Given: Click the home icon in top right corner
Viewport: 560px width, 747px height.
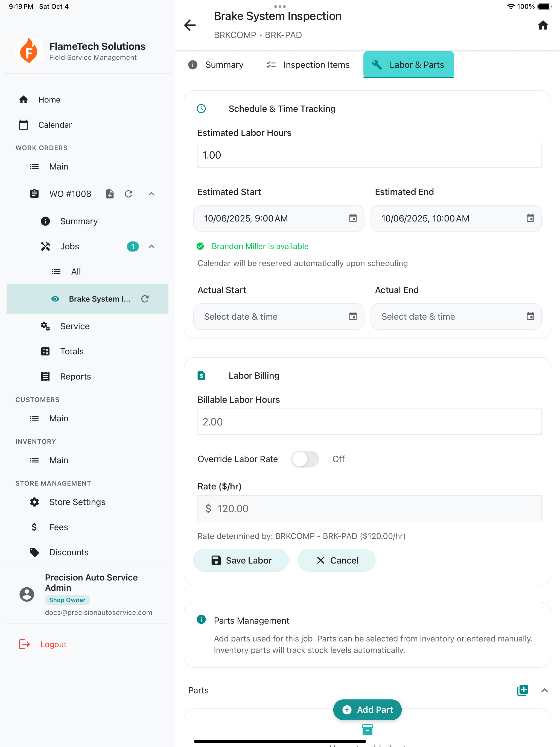Looking at the screenshot, I should click(x=543, y=25).
